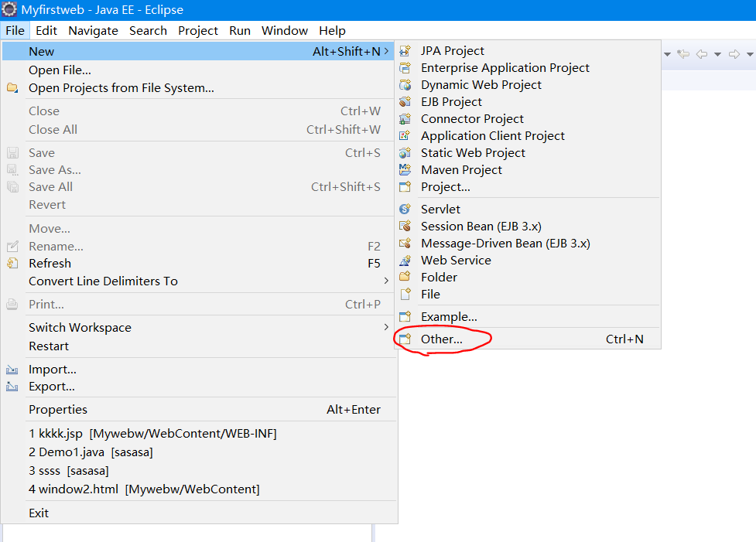Click the Project... wizard icon
756x542 pixels.
click(405, 186)
